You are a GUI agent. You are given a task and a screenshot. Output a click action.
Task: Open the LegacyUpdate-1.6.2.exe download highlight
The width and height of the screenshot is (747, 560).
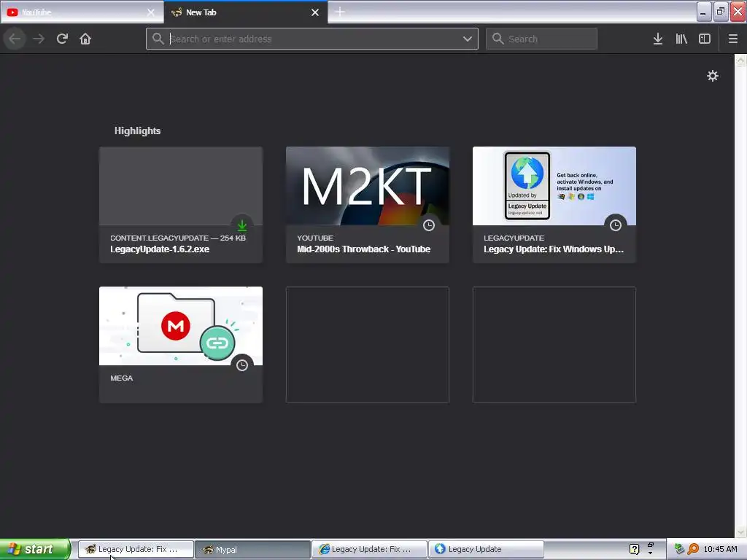[x=181, y=205]
